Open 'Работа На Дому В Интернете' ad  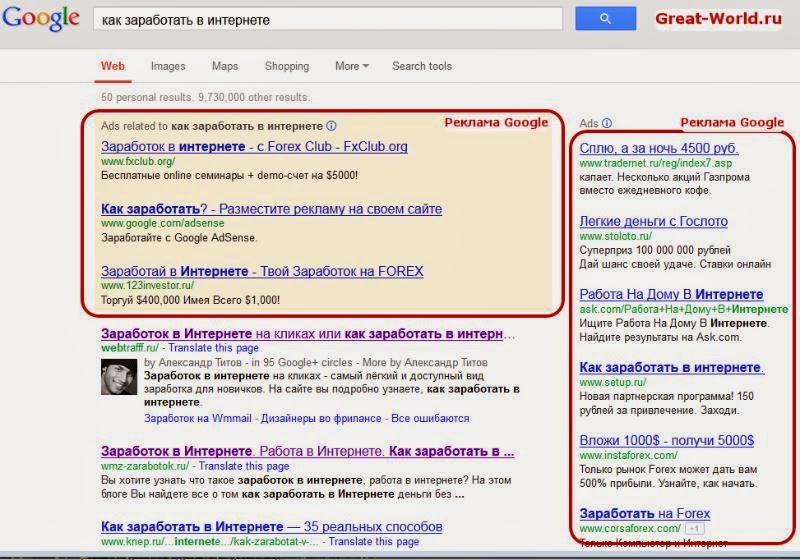coord(671,294)
